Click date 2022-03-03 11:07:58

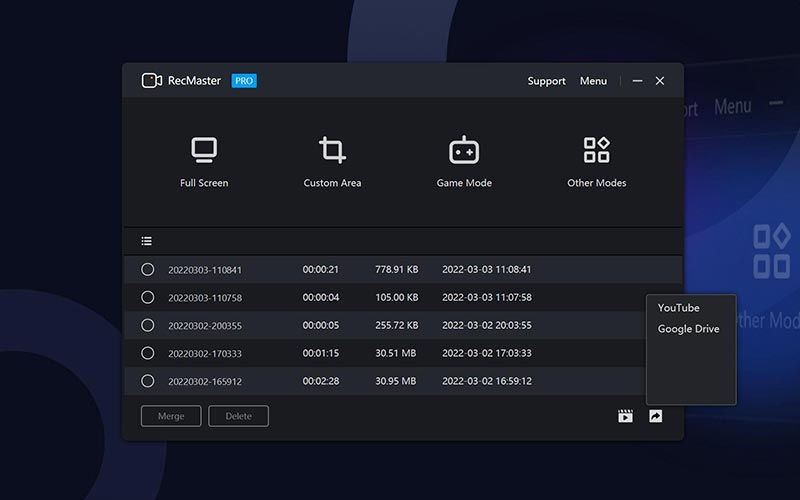point(487,297)
